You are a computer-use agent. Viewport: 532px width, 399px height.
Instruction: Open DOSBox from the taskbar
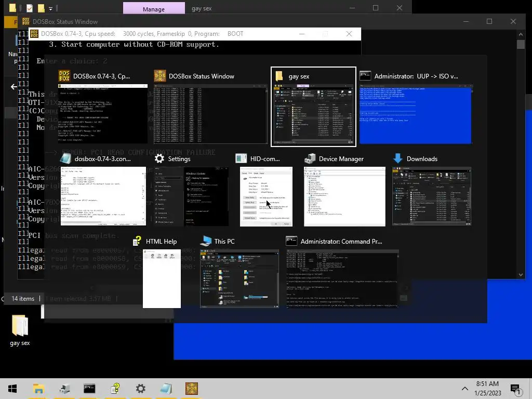coord(192,389)
